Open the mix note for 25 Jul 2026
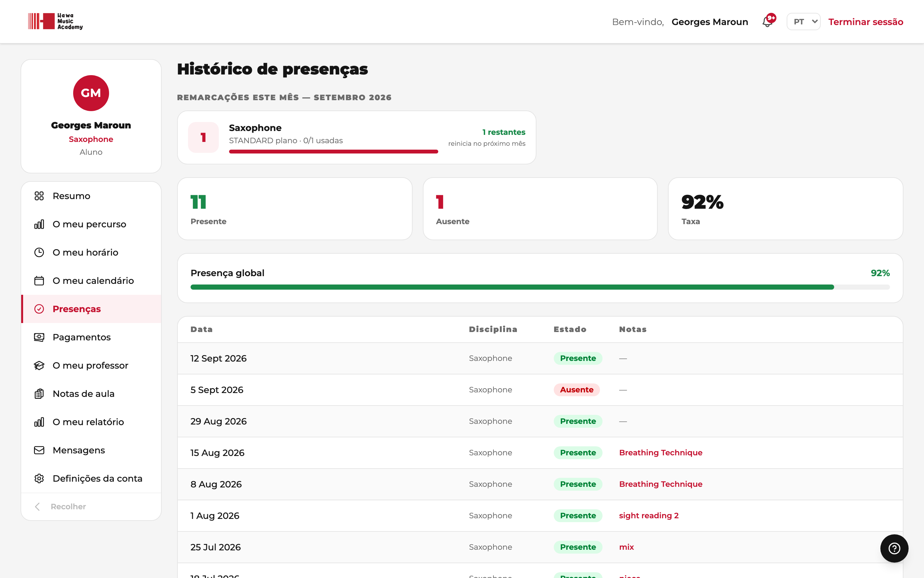 pos(626,547)
